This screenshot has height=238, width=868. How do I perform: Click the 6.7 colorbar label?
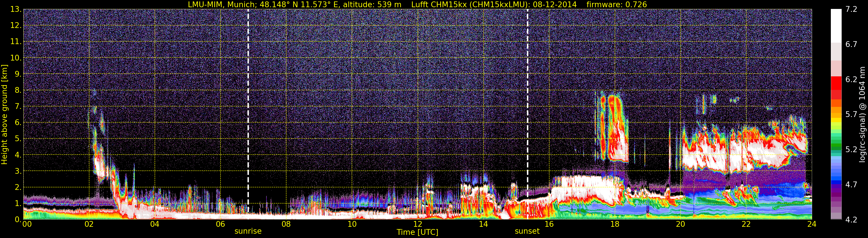[851, 44]
